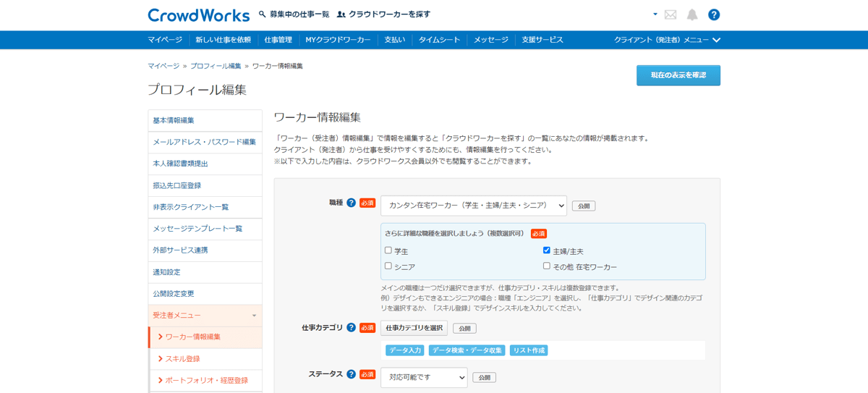Open 振込先口座登録 in the sidebar
868x393 pixels.
click(x=205, y=185)
